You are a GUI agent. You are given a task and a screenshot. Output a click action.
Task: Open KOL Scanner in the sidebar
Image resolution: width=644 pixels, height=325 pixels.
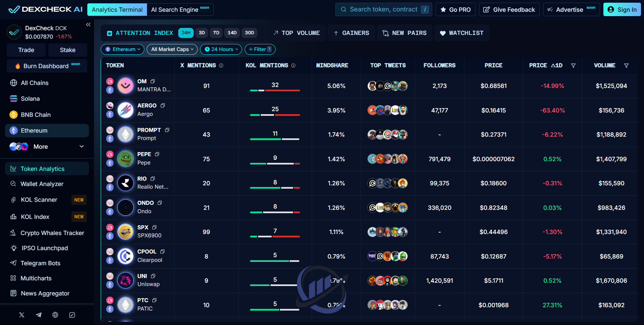pos(47,200)
